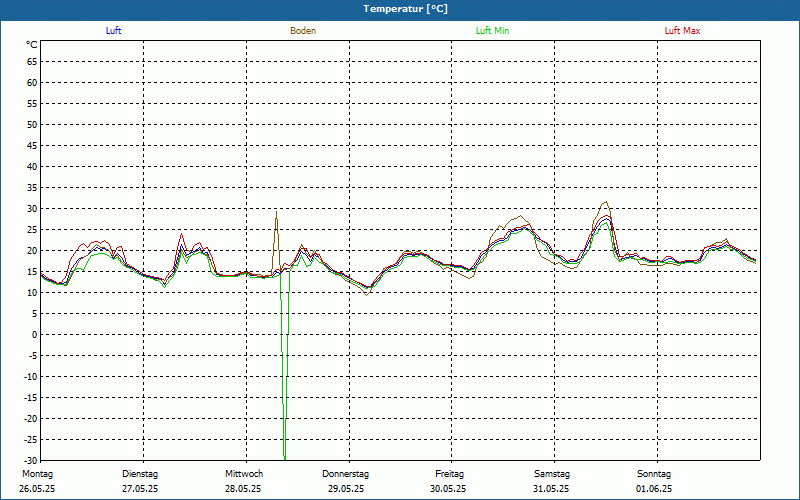This screenshot has width=800, height=500.
Task: Click the 'Dienstag' day label
Action: [140, 474]
